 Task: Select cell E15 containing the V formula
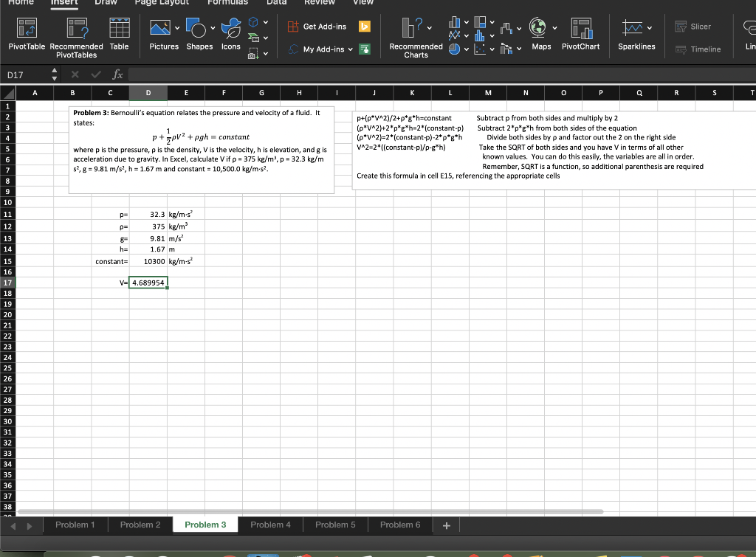[148, 283]
